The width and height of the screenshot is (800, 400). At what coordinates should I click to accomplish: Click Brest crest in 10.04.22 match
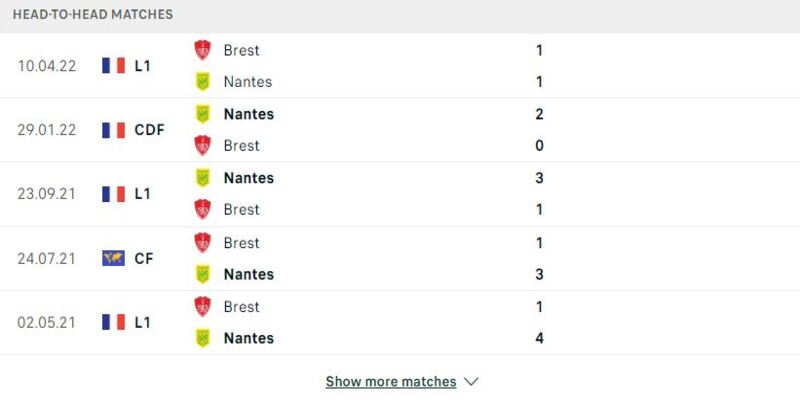point(203,50)
